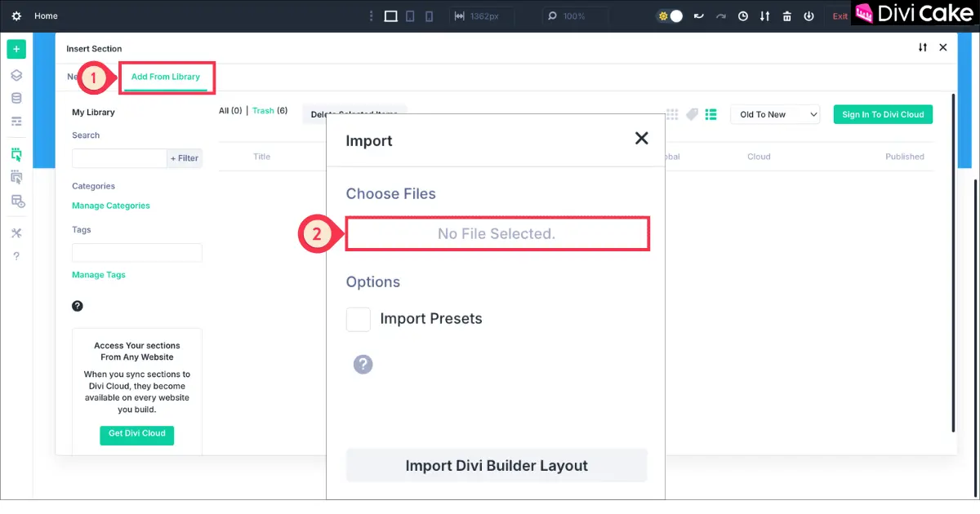The width and height of the screenshot is (980, 514).
Task: Click the Insert Section vertical scrollbar
Action: point(952,263)
